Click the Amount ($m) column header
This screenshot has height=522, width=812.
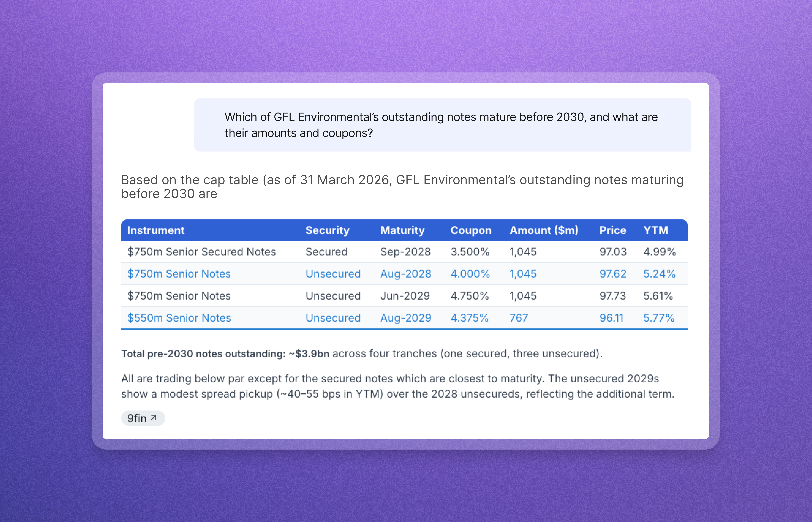tap(544, 230)
